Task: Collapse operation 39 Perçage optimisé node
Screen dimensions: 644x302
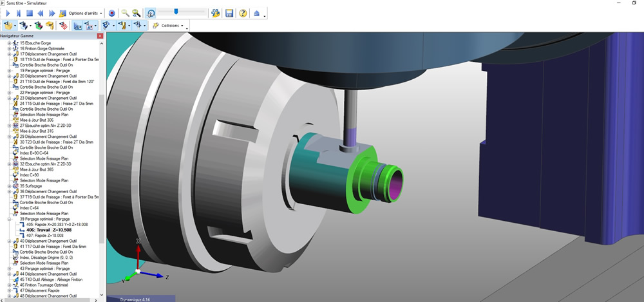Action: [x=10, y=219]
